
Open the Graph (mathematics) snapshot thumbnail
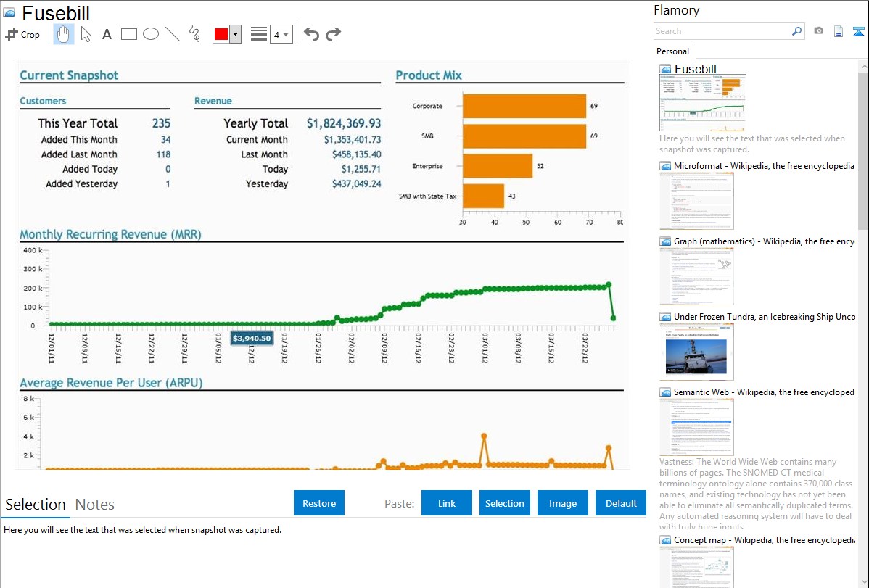696,276
